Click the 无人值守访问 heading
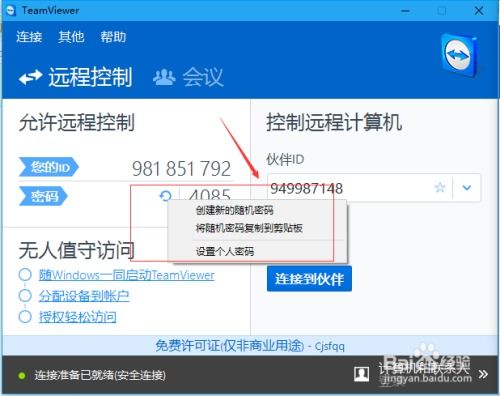The width and height of the screenshot is (500, 396). click(77, 250)
